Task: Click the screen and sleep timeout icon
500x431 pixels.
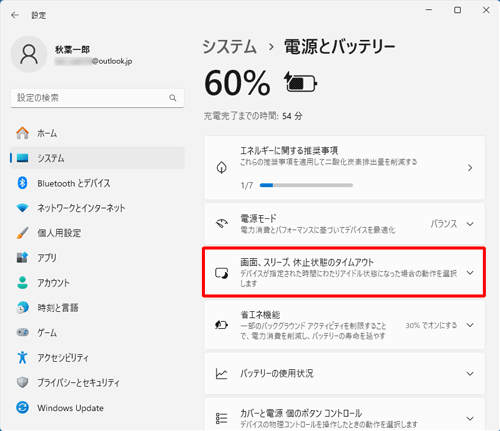Action: [221, 273]
